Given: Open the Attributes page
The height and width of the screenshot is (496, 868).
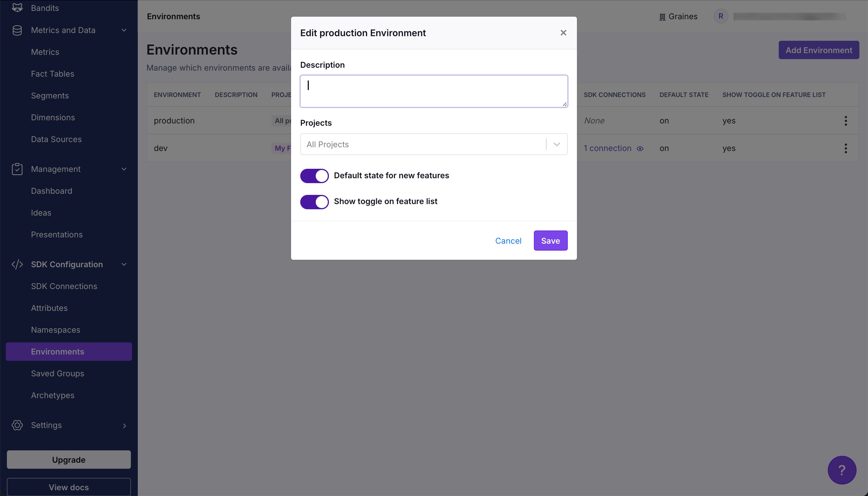Looking at the screenshot, I should coord(49,308).
